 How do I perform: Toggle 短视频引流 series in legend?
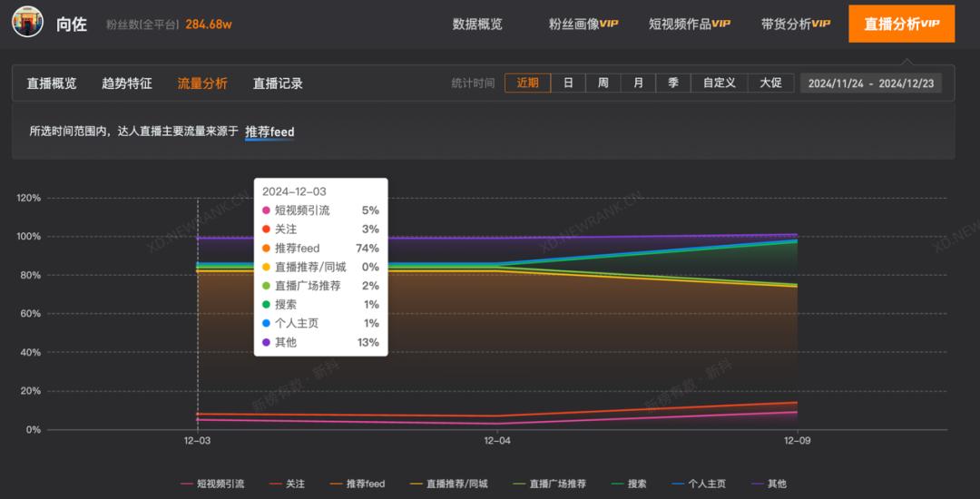coord(213,484)
